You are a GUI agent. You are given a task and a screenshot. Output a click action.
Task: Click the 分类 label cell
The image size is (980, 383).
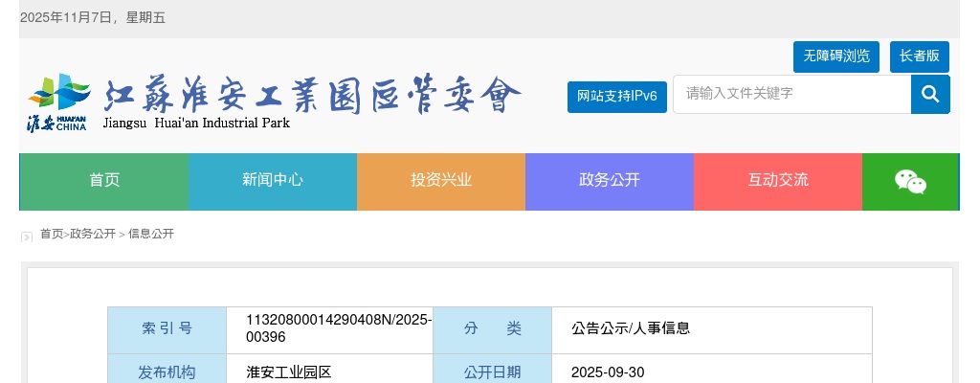click(492, 329)
